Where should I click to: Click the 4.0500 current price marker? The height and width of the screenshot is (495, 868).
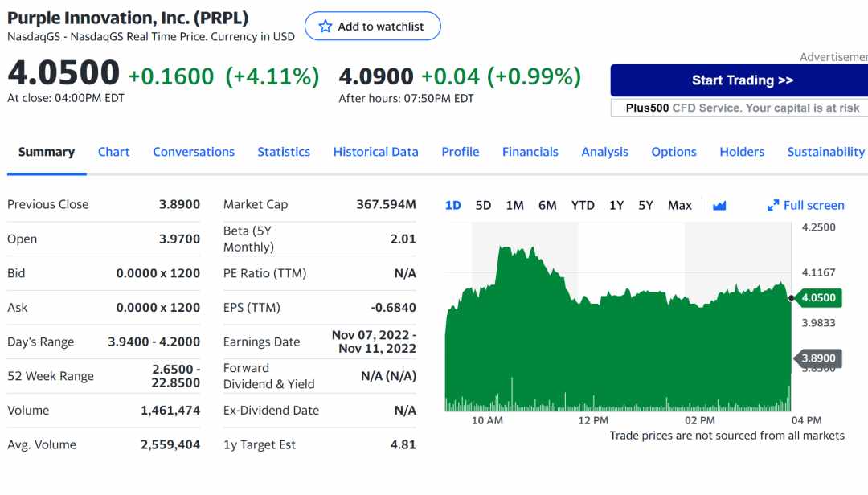point(819,298)
